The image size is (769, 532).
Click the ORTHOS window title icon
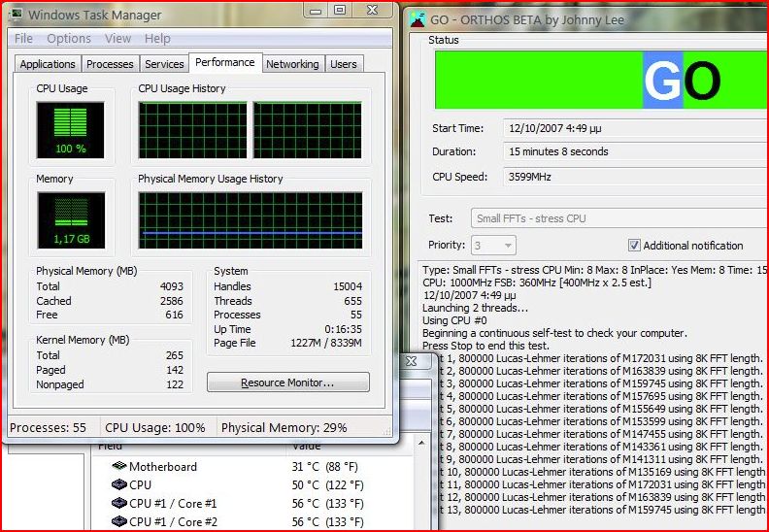[x=418, y=19]
